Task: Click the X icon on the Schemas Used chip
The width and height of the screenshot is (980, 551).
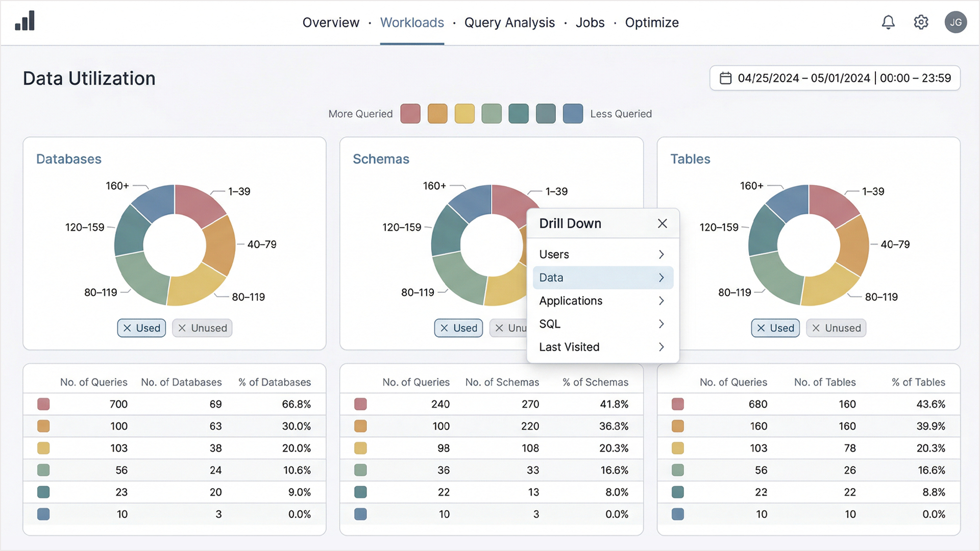Action: click(x=444, y=328)
